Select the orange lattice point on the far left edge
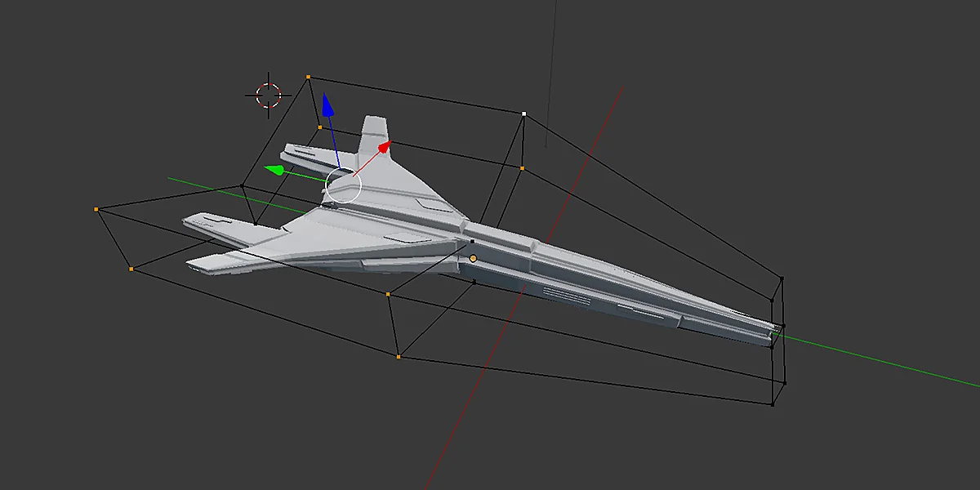 pyautogui.click(x=96, y=208)
